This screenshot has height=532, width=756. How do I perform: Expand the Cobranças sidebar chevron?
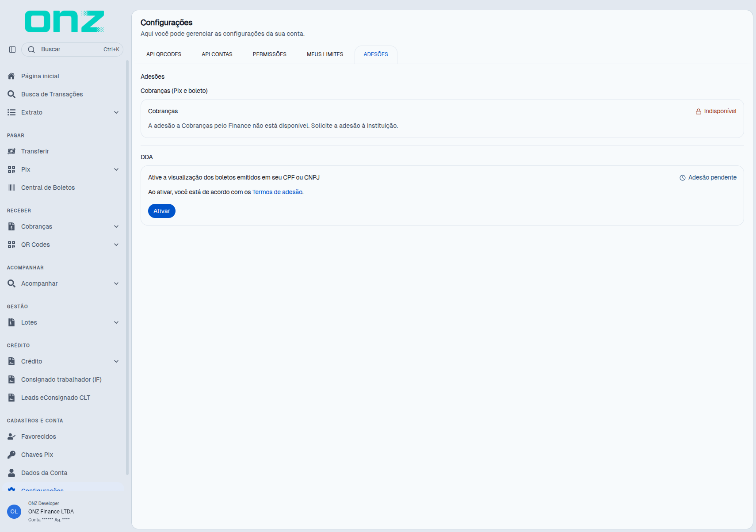(x=116, y=226)
